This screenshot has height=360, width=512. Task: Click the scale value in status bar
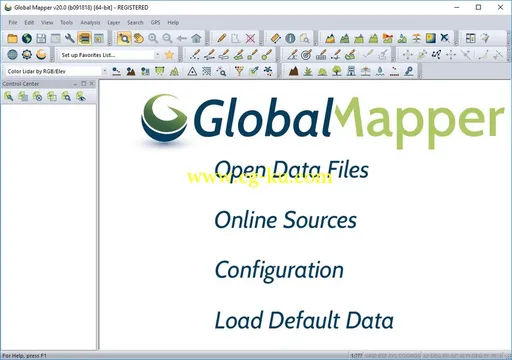tap(356, 356)
